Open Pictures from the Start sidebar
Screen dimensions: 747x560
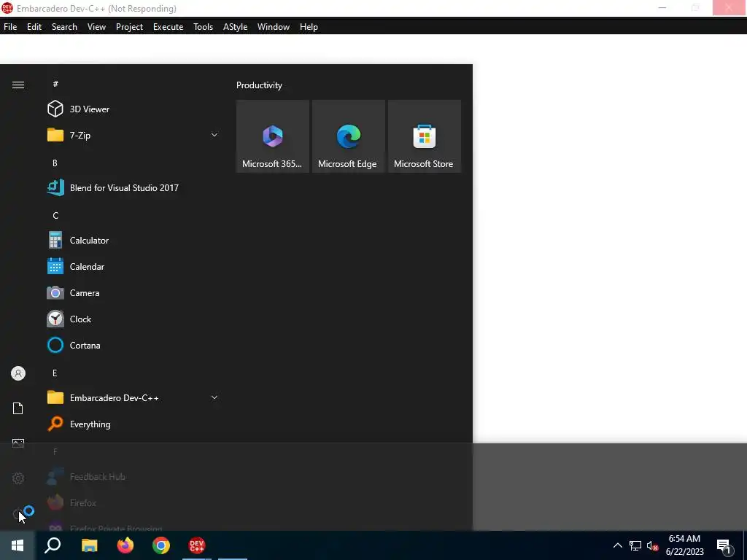coord(18,443)
